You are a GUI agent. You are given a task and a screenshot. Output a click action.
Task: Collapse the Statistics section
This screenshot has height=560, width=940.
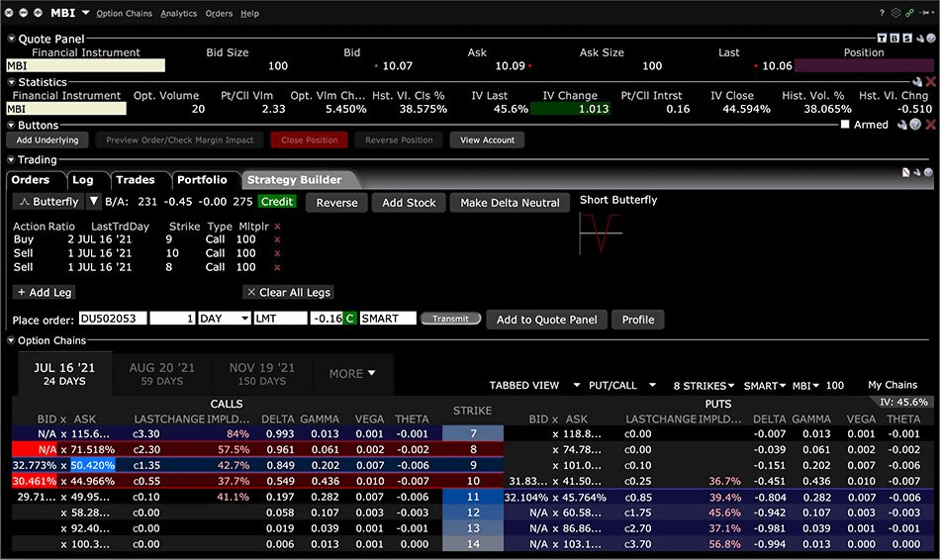click(11, 81)
